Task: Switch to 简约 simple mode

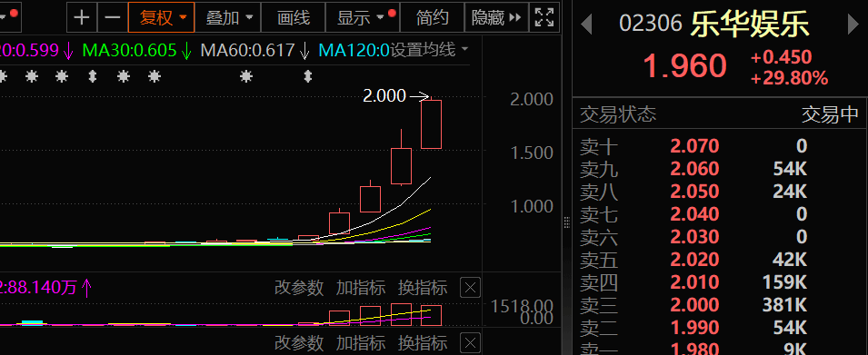Action: coord(433,17)
